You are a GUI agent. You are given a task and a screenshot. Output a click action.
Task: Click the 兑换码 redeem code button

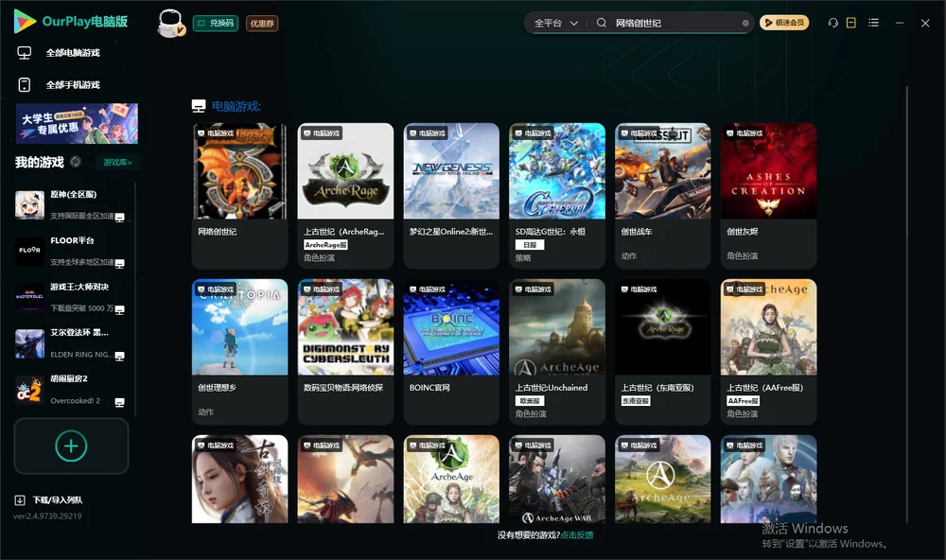[216, 24]
